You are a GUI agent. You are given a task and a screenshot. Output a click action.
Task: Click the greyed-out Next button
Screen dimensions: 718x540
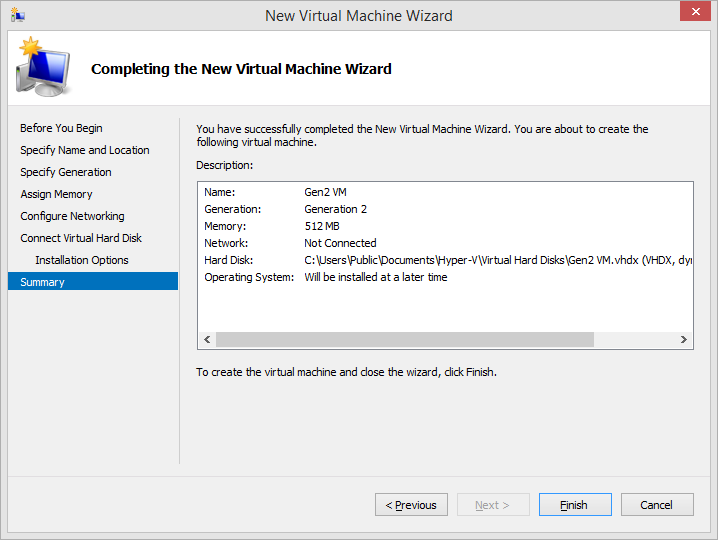tap(493, 505)
